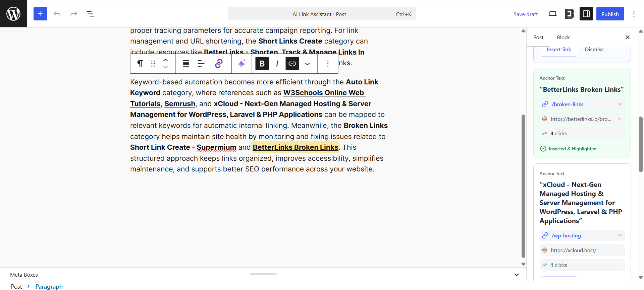The height and width of the screenshot is (290, 644).
Task: Click the Paragraph block type icon
Action: (x=140, y=64)
